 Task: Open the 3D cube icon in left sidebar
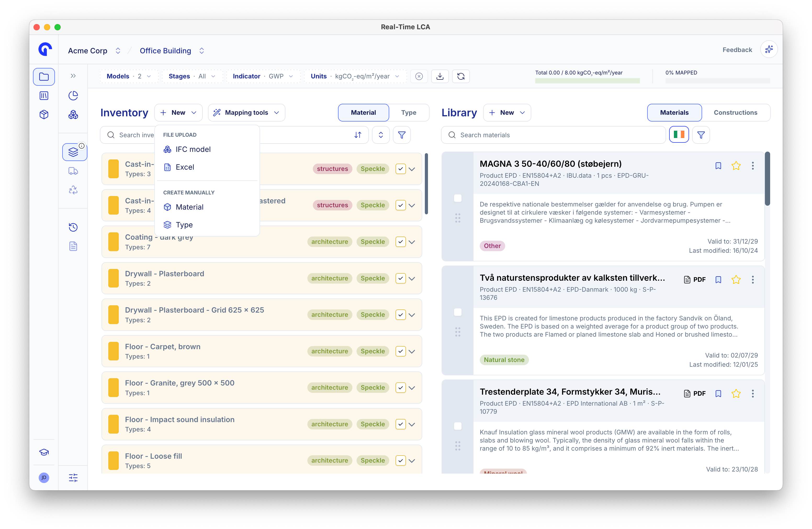click(x=44, y=114)
